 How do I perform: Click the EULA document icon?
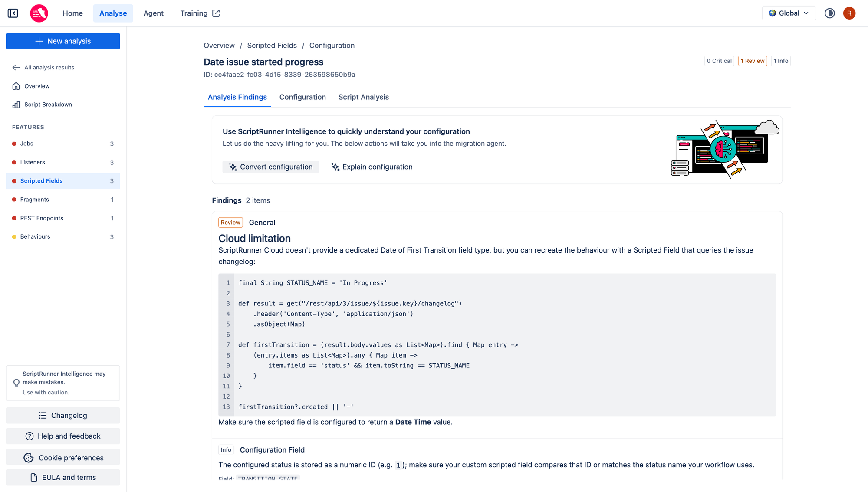point(34,478)
